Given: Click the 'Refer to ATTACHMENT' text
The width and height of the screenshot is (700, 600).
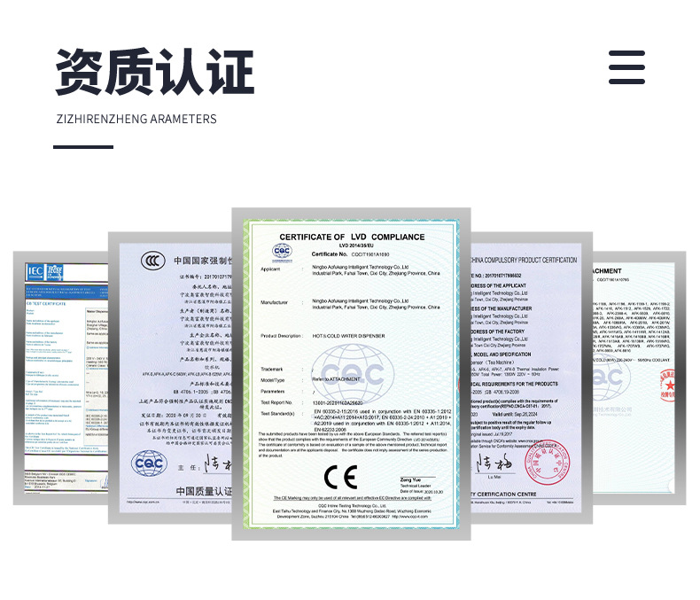Looking at the screenshot, I should click(337, 379).
